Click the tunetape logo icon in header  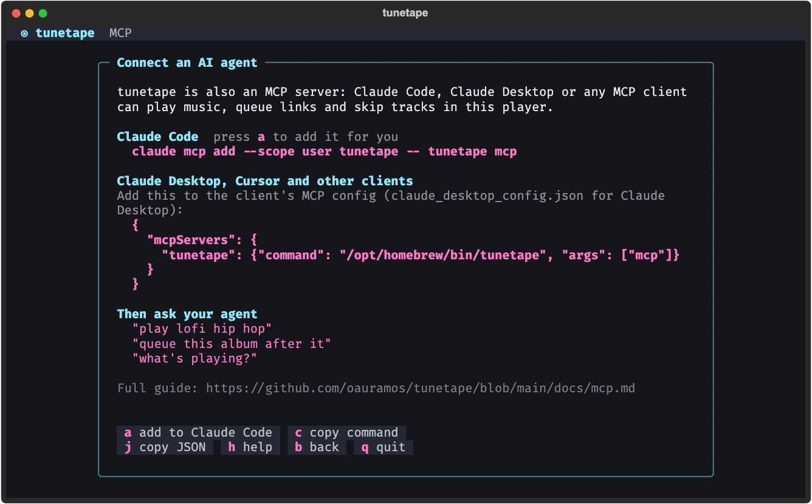coord(24,33)
